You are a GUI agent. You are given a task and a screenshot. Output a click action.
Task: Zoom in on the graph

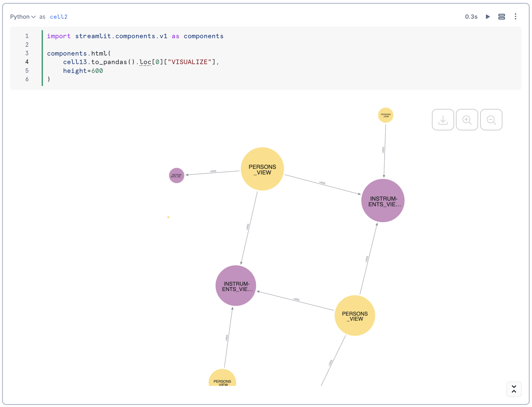467,120
